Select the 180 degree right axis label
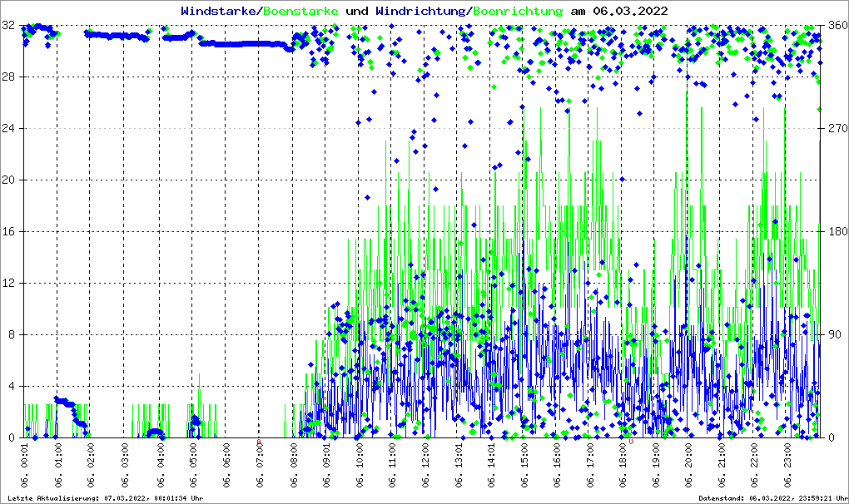 [x=833, y=232]
